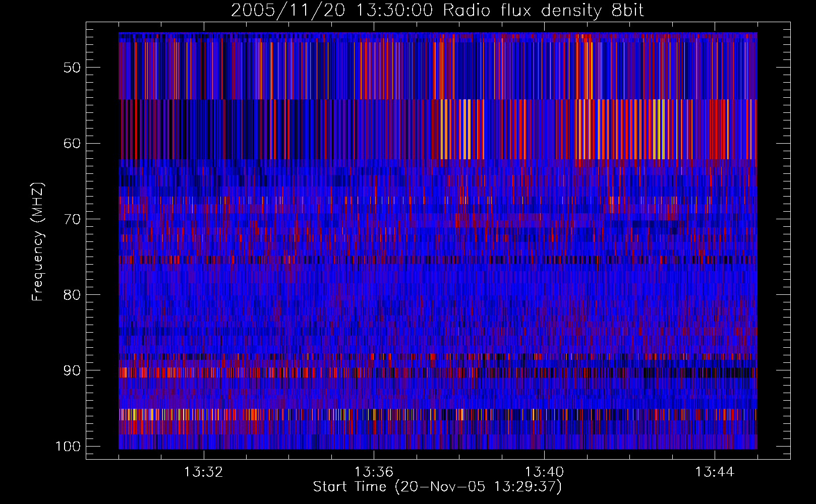Click the 'Start Time (20-Nov-05 13:29:37)' x-axis label
This screenshot has height=504, width=816.
click(437, 487)
